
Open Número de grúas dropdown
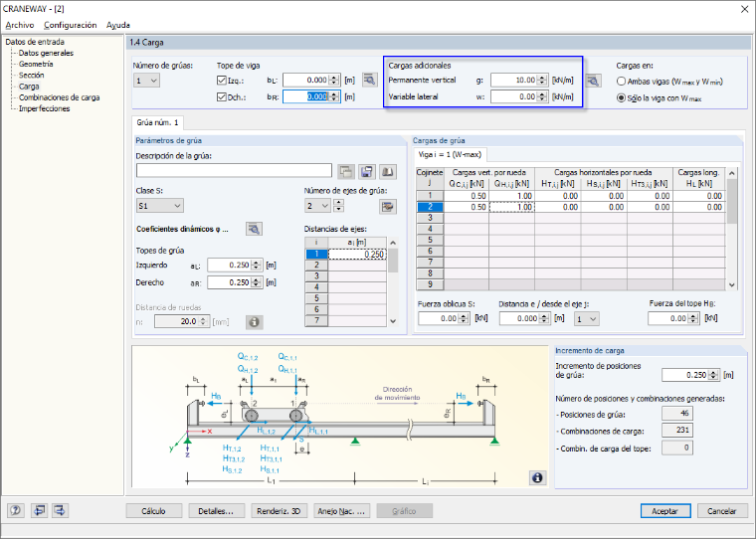146,81
